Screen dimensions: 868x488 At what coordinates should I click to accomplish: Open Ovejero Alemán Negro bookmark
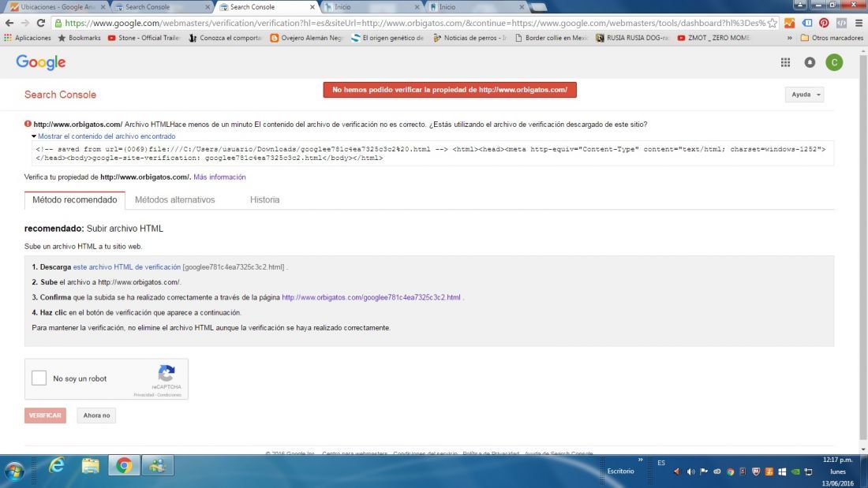[306, 38]
